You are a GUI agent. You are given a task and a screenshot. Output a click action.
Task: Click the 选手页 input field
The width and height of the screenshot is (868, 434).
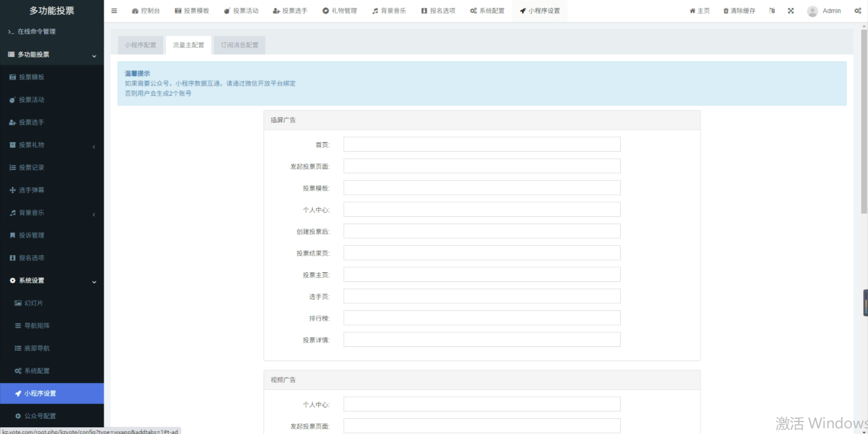point(482,296)
